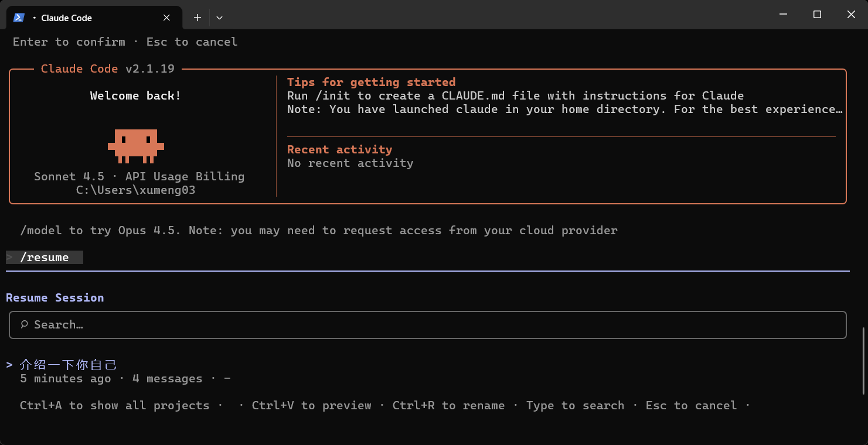Click the "No recent activity" text
Viewport: 868px width, 445px height.
[x=350, y=163]
